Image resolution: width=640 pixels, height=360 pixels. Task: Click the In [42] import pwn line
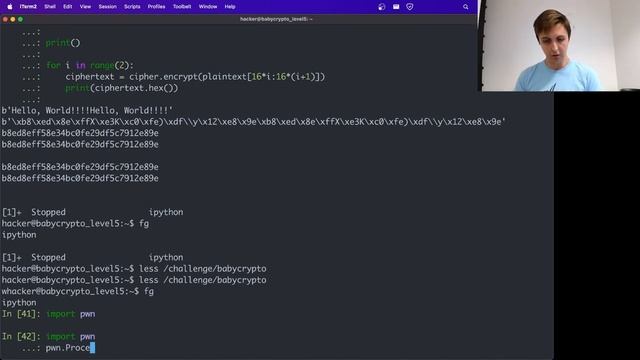tap(49, 337)
